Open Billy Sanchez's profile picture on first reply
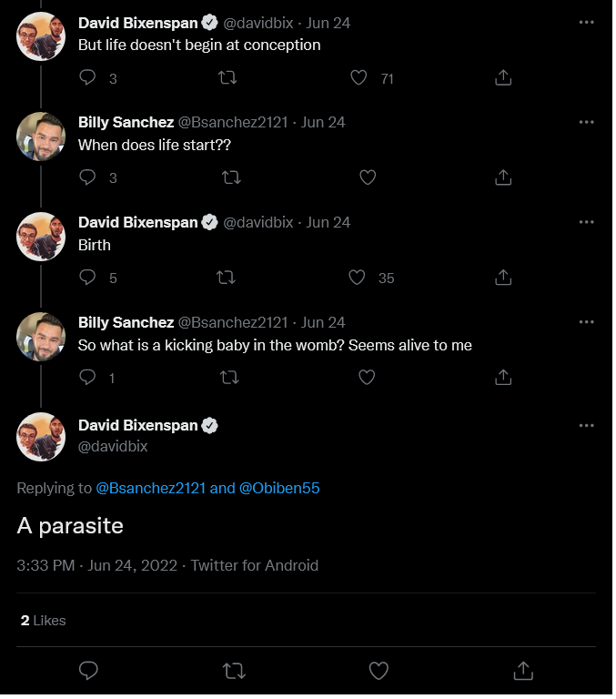 (41, 137)
